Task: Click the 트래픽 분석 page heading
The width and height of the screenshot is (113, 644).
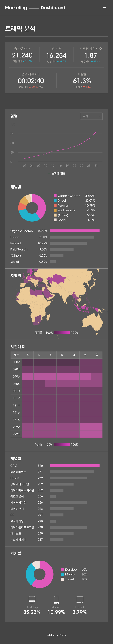Action: 20,29
